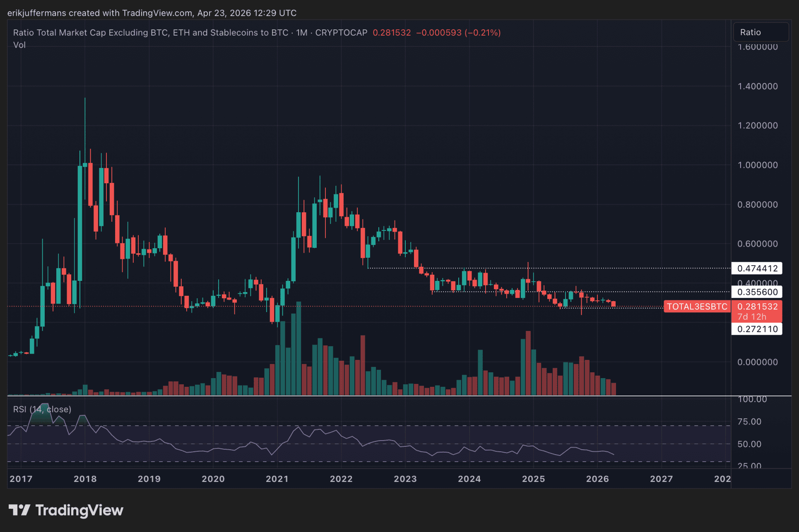Click the chart symbol title text
The image size is (799, 532).
click(x=150, y=33)
